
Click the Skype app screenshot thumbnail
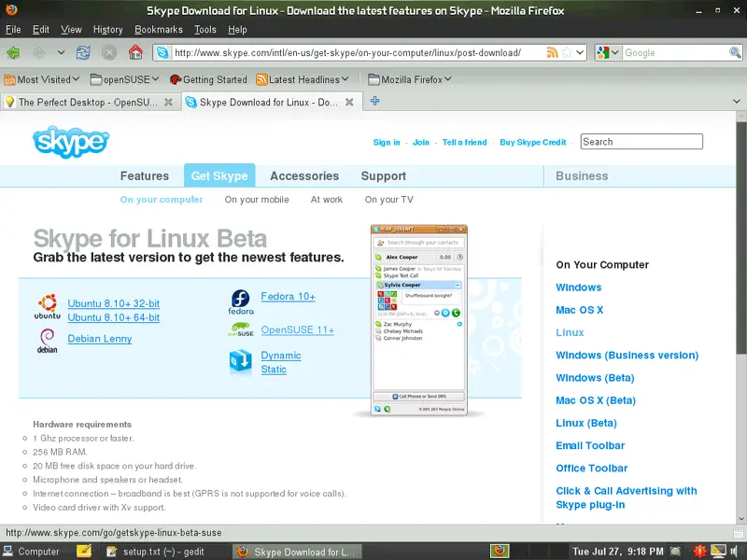(419, 320)
